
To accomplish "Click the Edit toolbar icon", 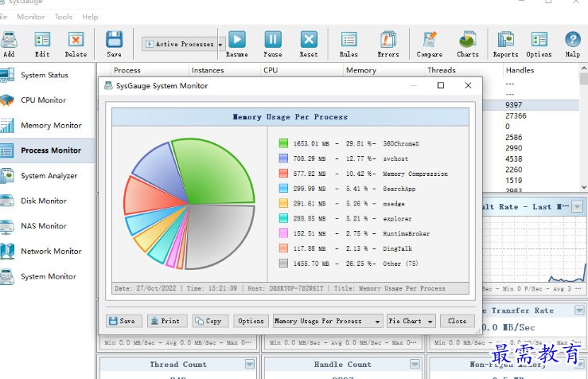I will pyautogui.click(x=42, y=44).
